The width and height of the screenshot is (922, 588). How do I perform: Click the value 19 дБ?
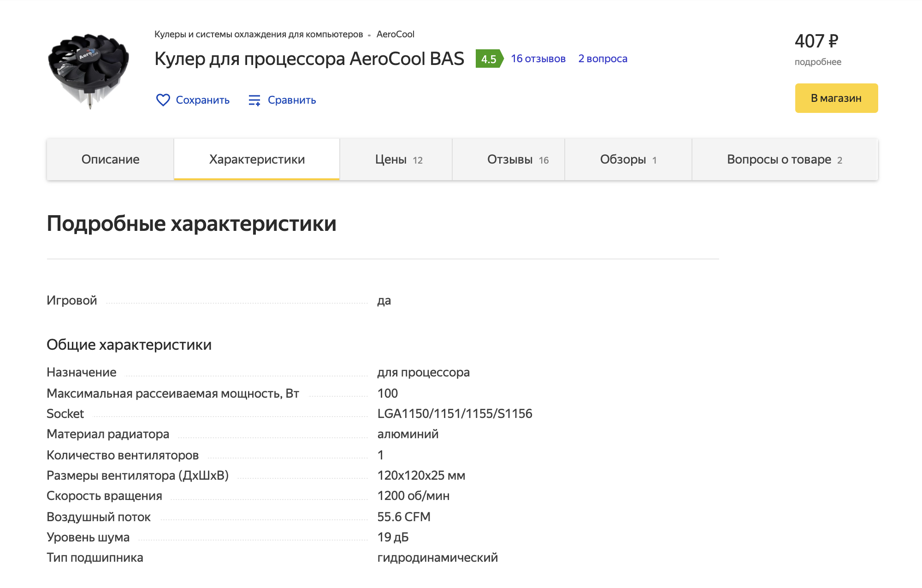point(393,537)
